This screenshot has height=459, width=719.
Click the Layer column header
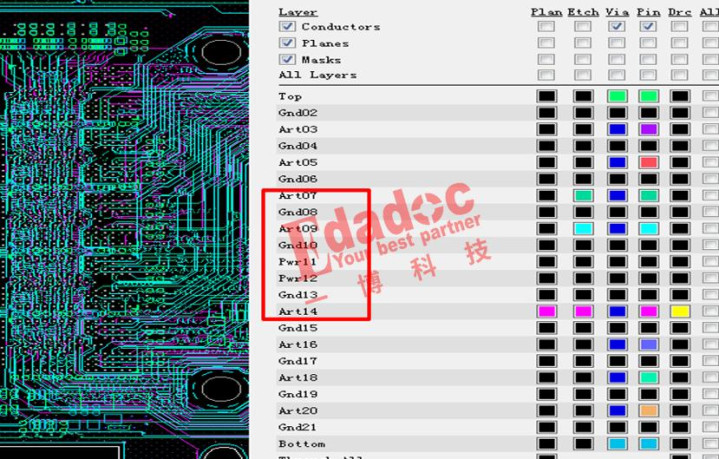pyautogui.click(x=298, y=12)
